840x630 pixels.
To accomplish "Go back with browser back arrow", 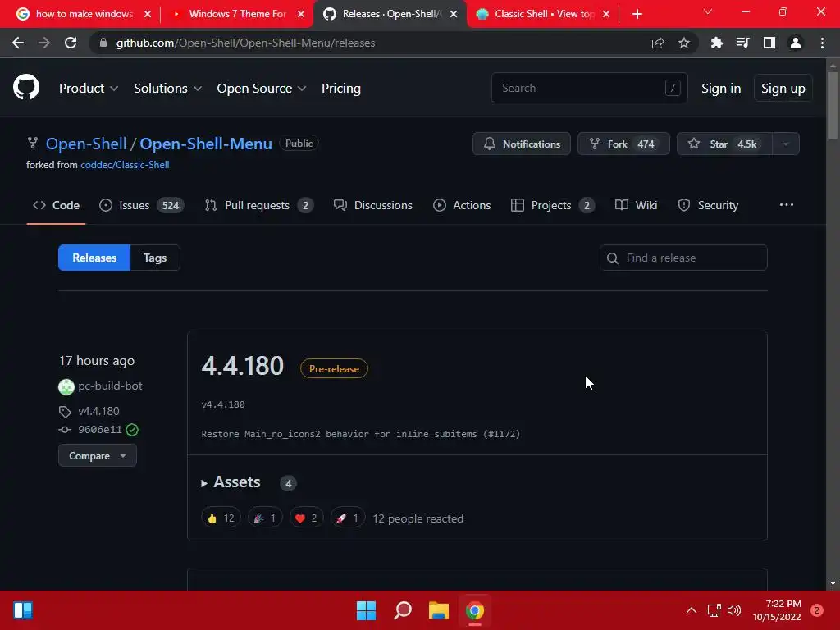I will pyautogui.click(x=18, y=43).
